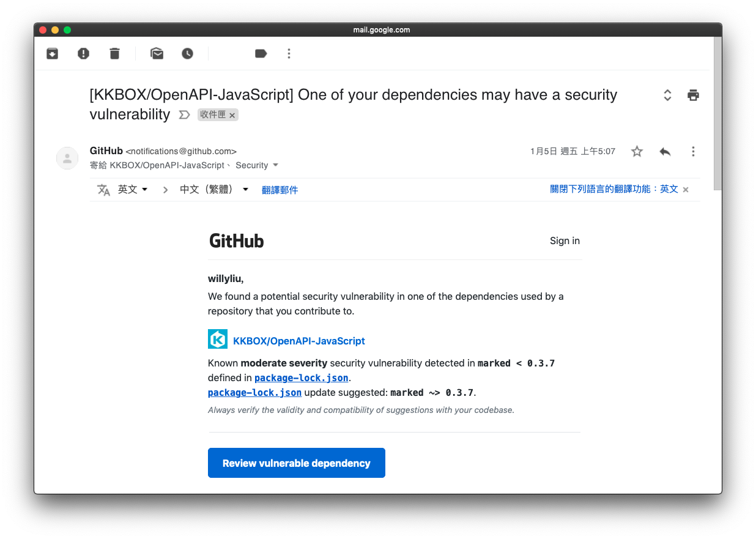Click 關閉下列語言的翻譯功能：英文 link
756x539 pixels.
click(x=614, y=189)
